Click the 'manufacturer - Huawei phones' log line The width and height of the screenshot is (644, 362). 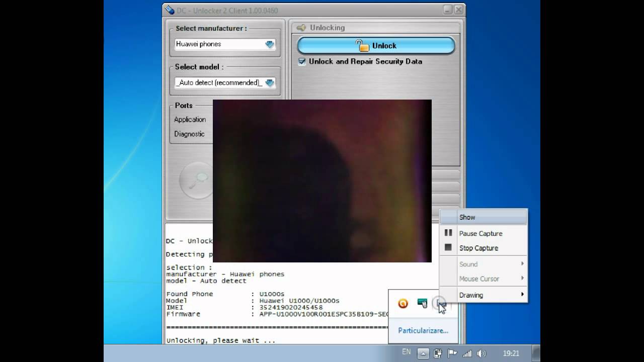[x=225, y=274]
